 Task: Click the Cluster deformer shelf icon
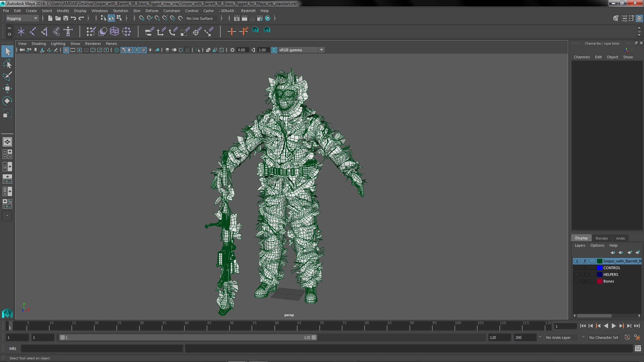pos(126,32)
